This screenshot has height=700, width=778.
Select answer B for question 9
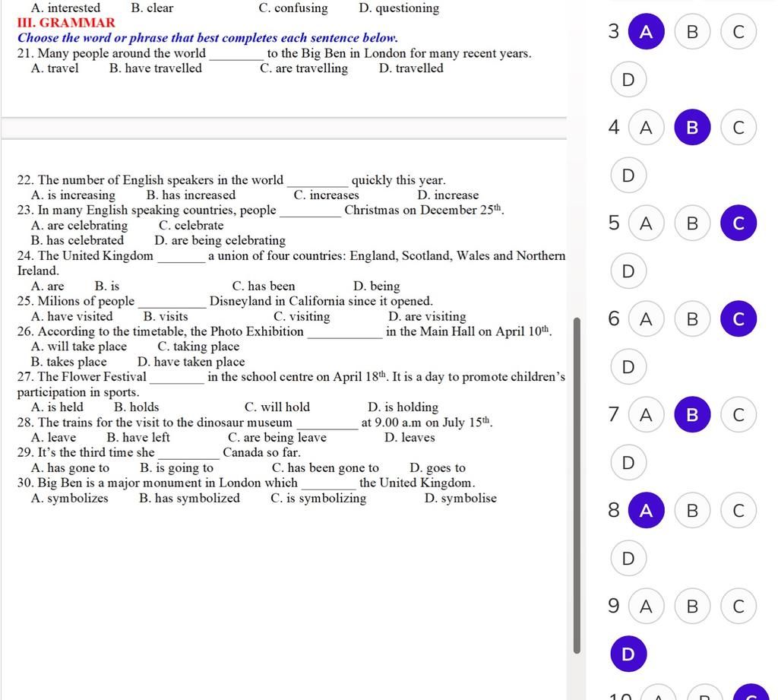[x=692, y=607]
